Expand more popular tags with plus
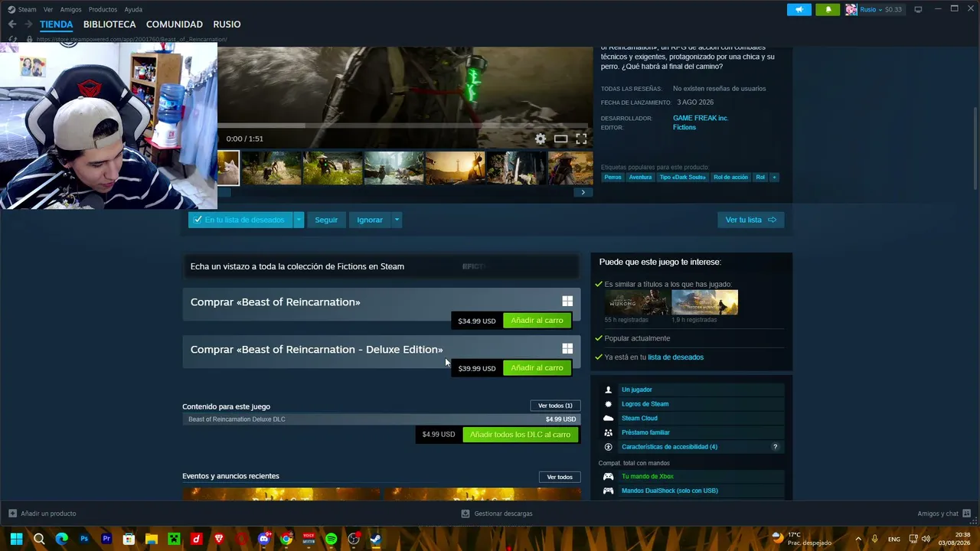980x551 pixels. tap(774, 178)
